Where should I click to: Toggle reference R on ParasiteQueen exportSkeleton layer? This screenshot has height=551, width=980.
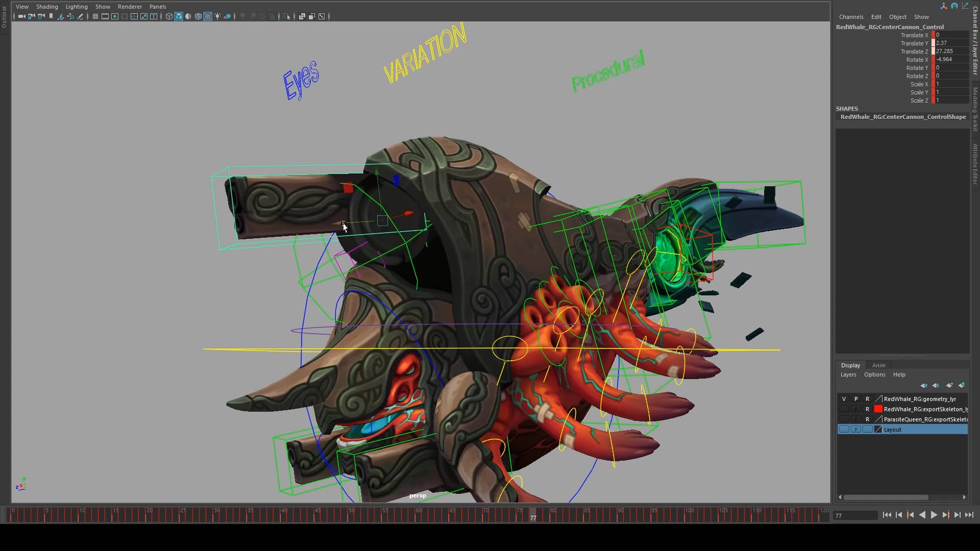click(867, 419)
